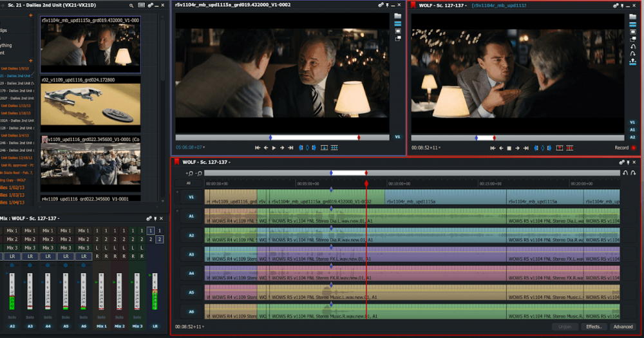Toggle A3 track selector in timeline
The image size is (644, 338).
(x=191, y=254)
